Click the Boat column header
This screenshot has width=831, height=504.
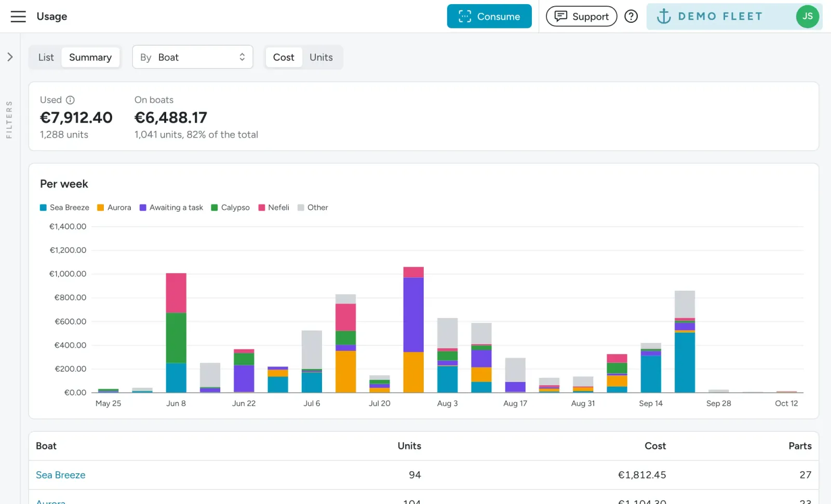pos(46,446)
